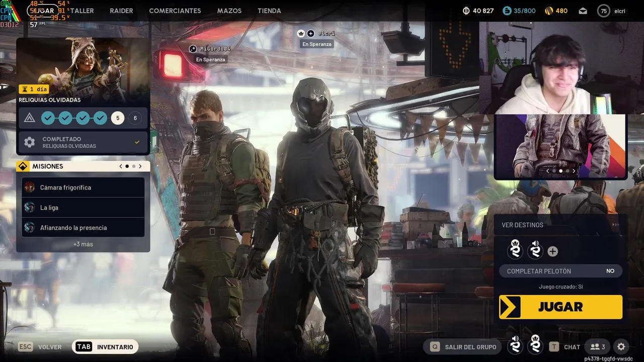Click the plus icon beside MiGordo04's name
This screenshot has width=644, height=362.
(193, 49)
